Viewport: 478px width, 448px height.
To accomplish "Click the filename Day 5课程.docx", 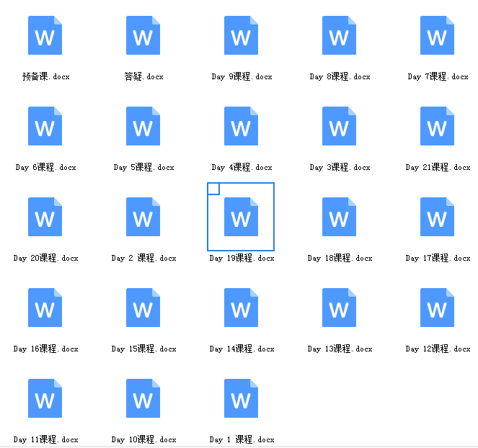I will point(144,167).
